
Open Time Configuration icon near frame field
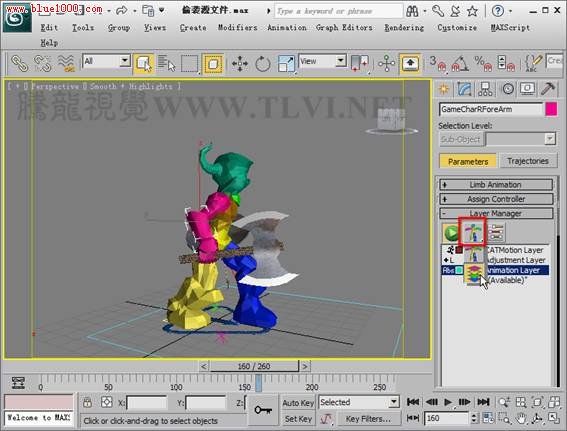[488, 418]
